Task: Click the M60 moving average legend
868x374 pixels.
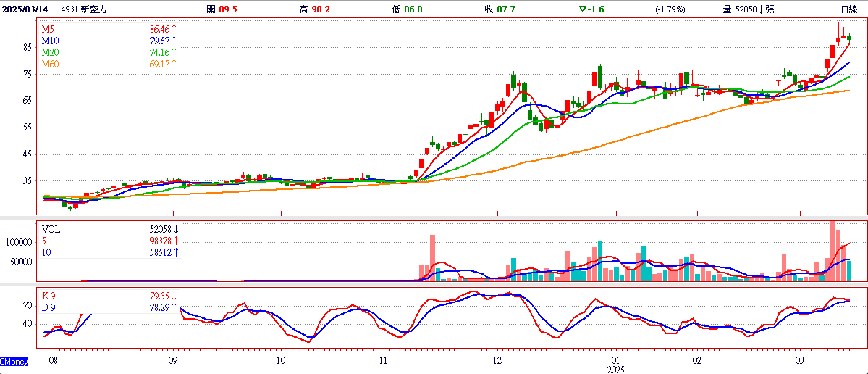Action: [51, 65]
